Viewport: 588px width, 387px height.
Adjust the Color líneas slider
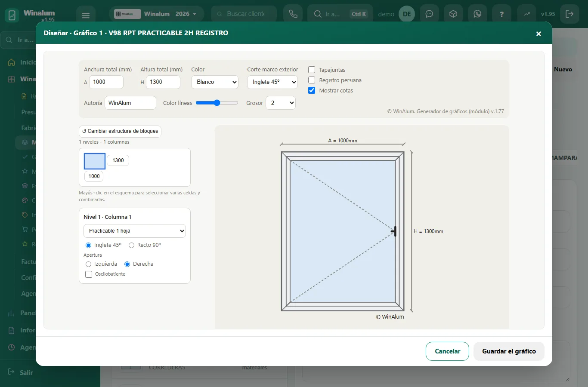point(217,103)
